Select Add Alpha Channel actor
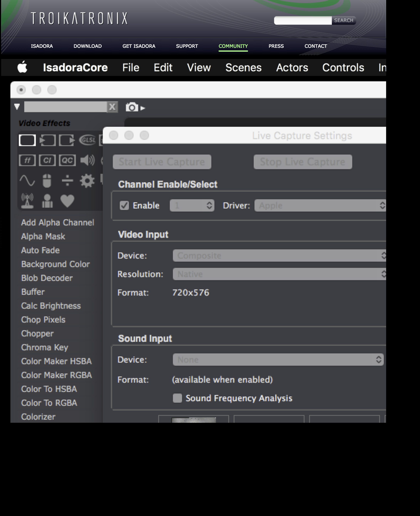 [x=58, y=222]
